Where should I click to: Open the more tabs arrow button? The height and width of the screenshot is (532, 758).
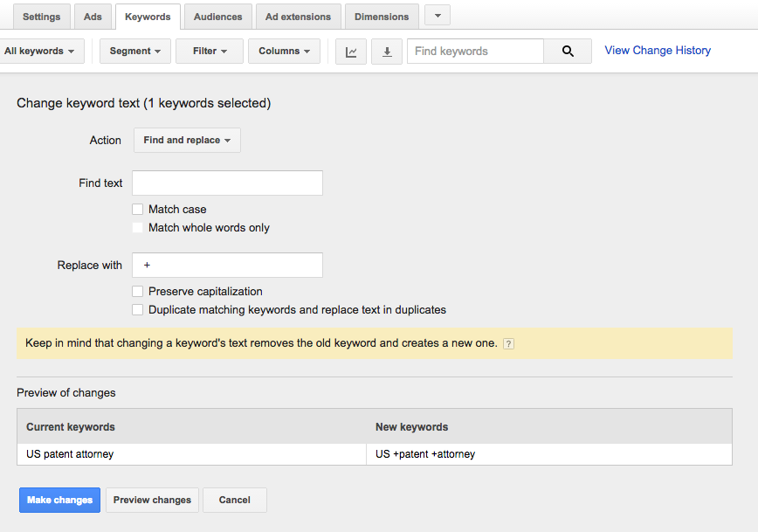click(x=438, y=16)
